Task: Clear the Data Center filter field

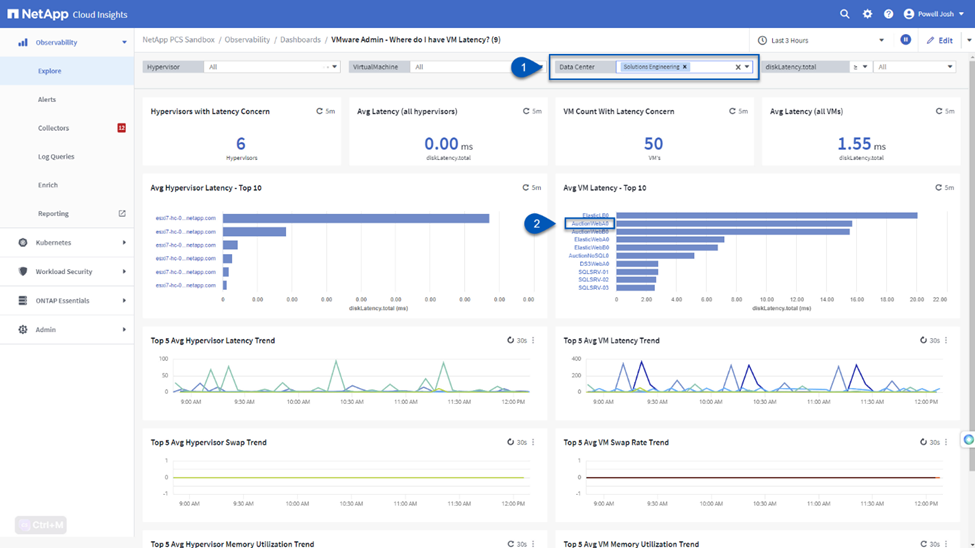Action: (738, 67)
